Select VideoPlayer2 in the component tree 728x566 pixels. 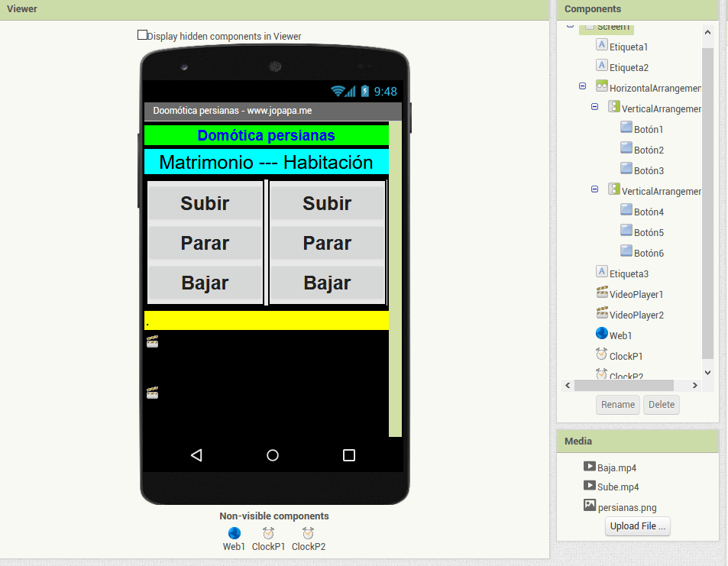coord(636,315)
